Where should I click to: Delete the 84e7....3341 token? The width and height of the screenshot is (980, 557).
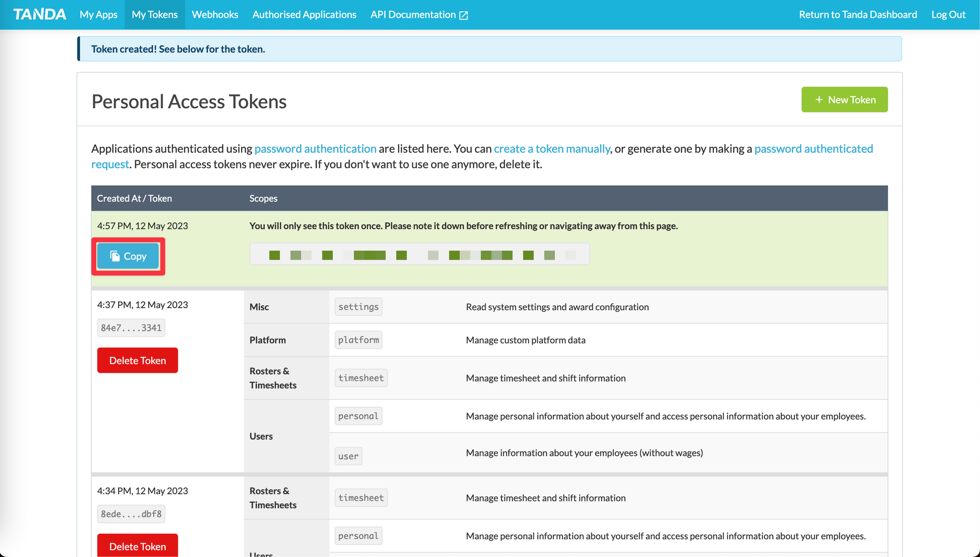point(137,361)
